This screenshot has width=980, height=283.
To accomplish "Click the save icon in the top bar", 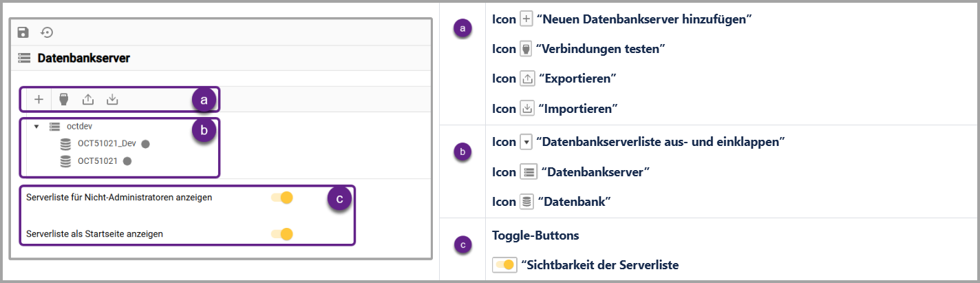I will click(23, 32).
